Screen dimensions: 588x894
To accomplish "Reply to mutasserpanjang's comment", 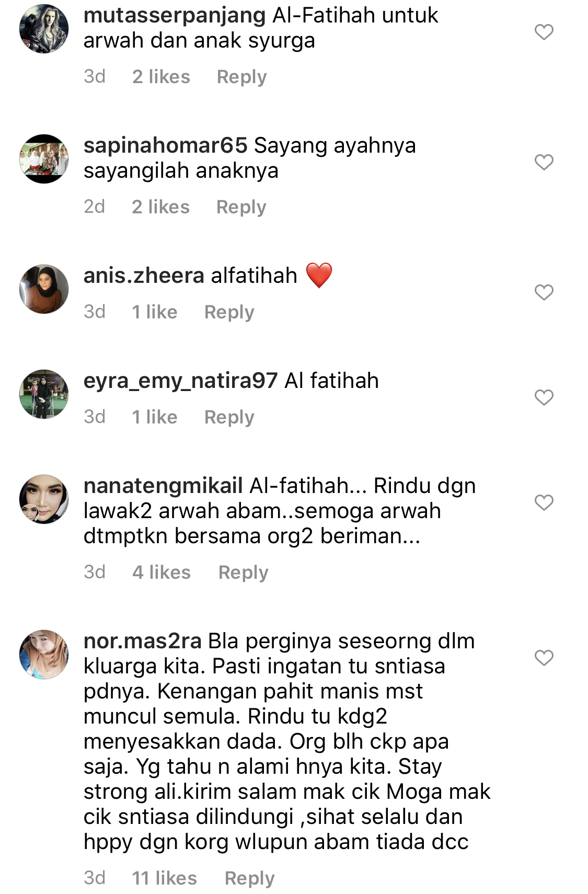I will [241, 77].
